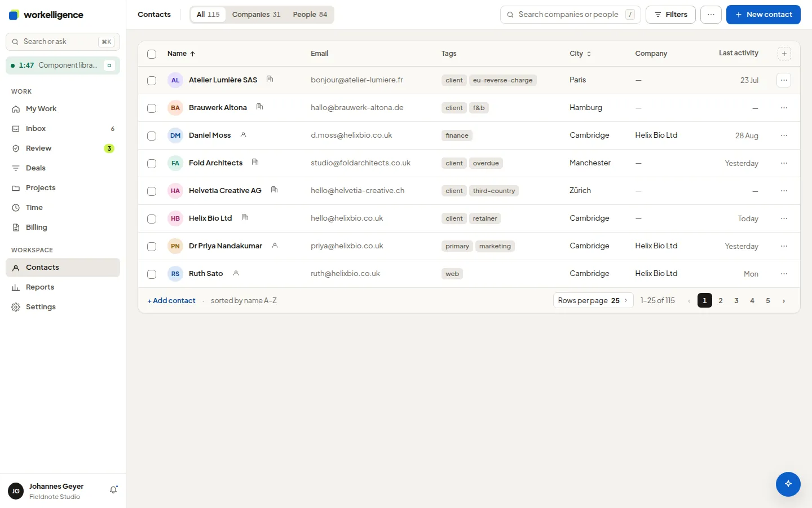Open row menu for Helvetia Creative AG
812x508 pixels.
coord(784,191)
